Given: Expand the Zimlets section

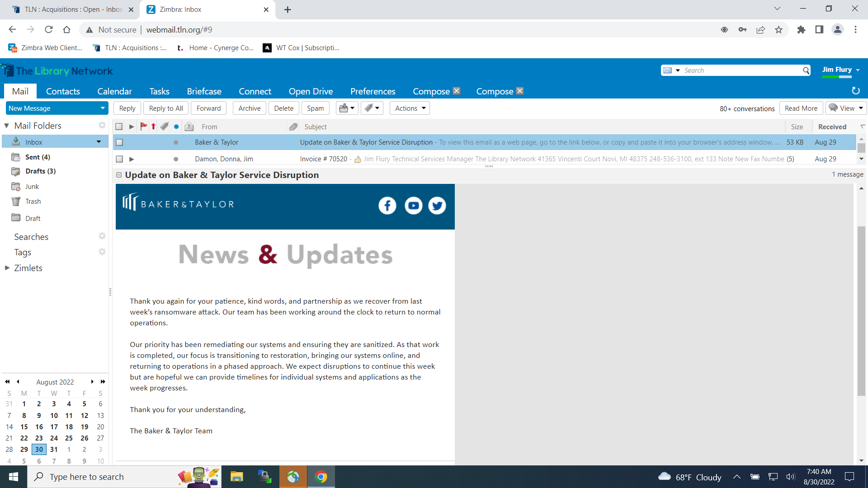Looking at the screenshot, I should [7, 268].
